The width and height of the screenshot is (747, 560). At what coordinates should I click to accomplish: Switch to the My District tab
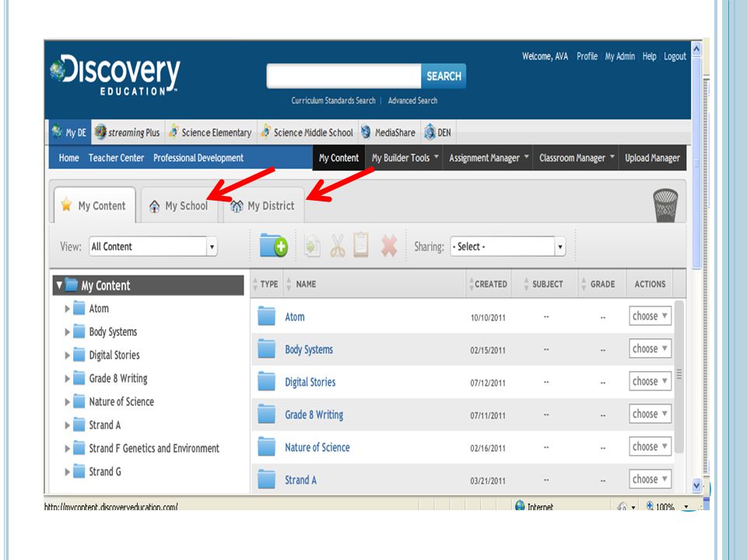[264, 205]
